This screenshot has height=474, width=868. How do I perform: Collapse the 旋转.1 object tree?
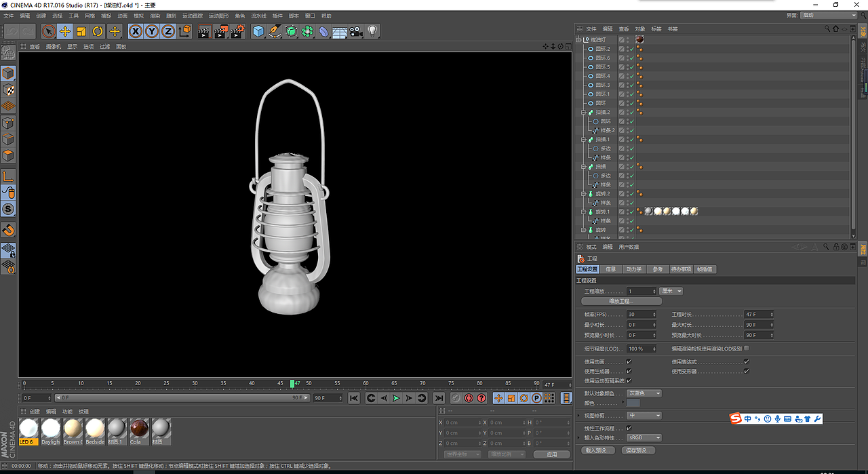coord(583,212)
